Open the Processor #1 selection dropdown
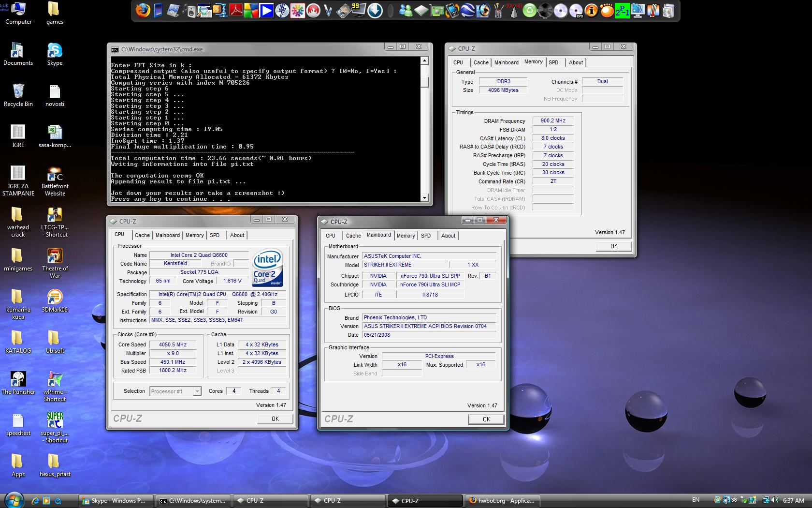Image resolution: width=812 pixels, height=508 pixels. point(175,391)
